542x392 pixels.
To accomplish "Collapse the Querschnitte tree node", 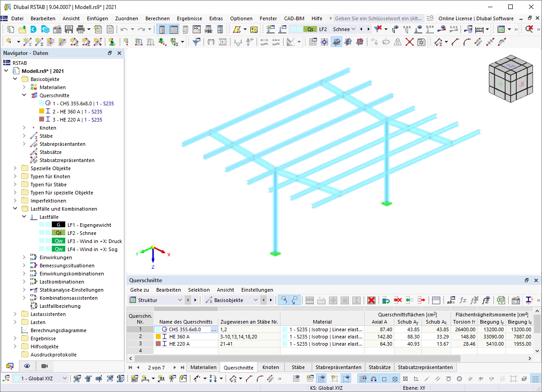I will 24,95.
